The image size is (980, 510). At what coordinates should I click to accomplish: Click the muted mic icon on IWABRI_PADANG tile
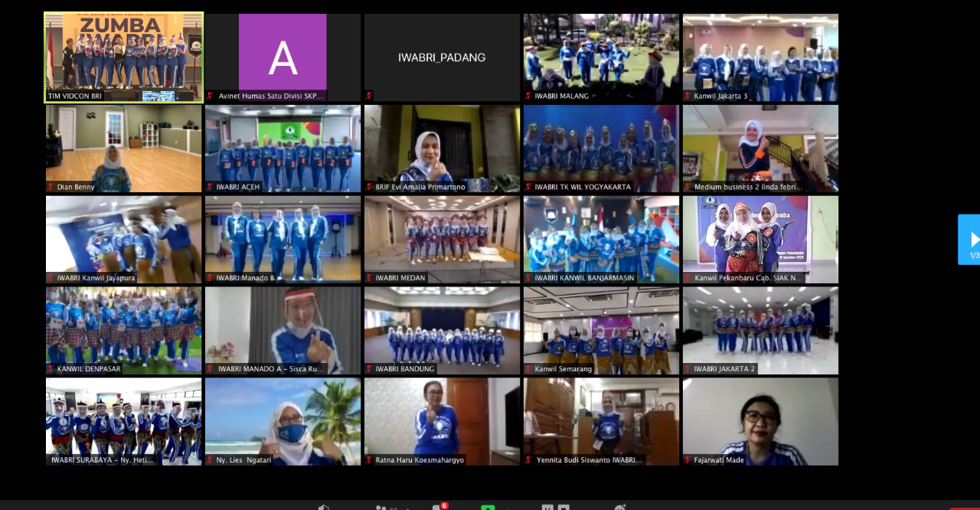click(x=369, y=96)
